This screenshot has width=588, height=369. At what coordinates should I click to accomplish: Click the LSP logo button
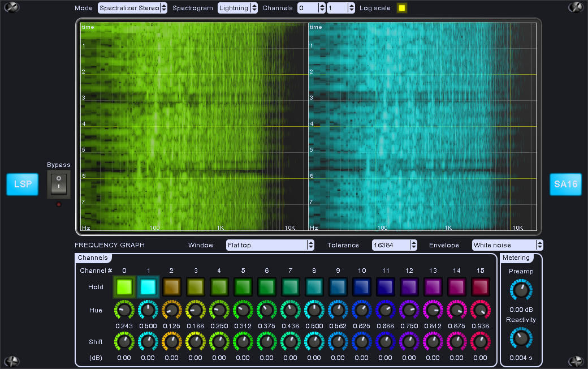23,184
